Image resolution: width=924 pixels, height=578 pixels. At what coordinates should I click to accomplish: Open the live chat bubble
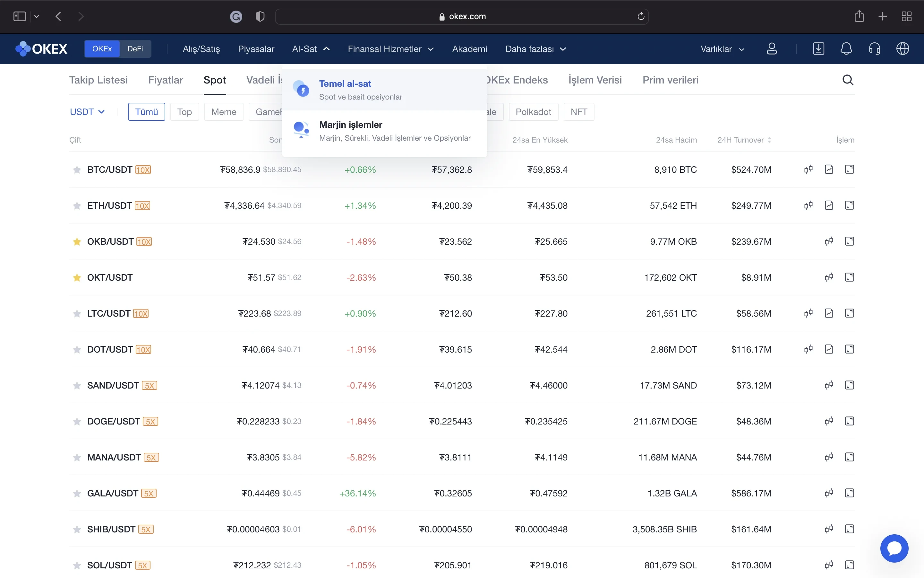(x=894, y=548)
